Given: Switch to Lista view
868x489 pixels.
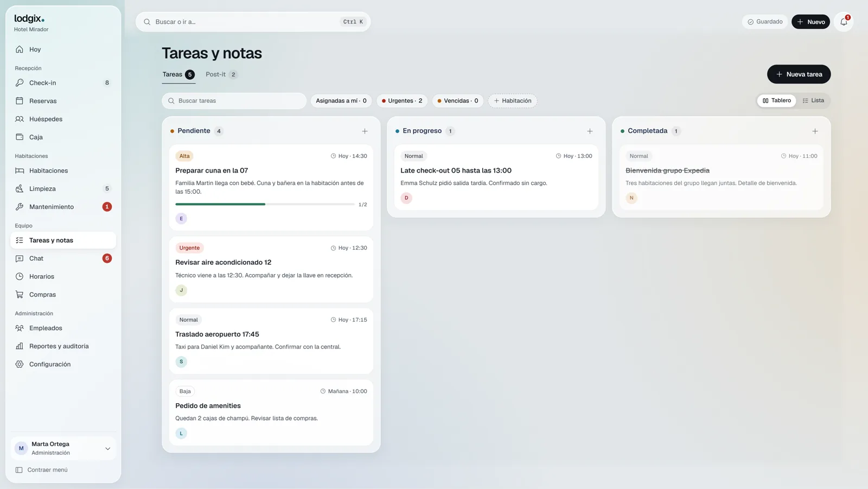Looking at the screenshot, I should pos(813,100).
